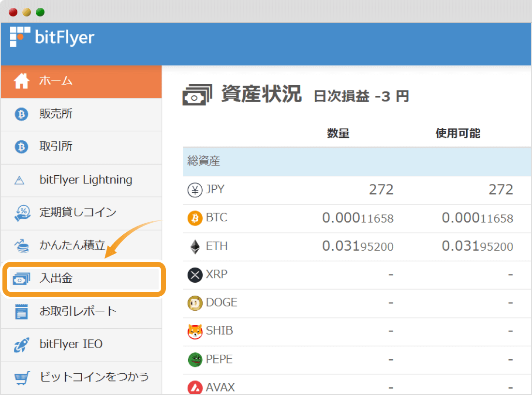Click the 定期貸しコイン percent hand icon

(x=22, y=213)
